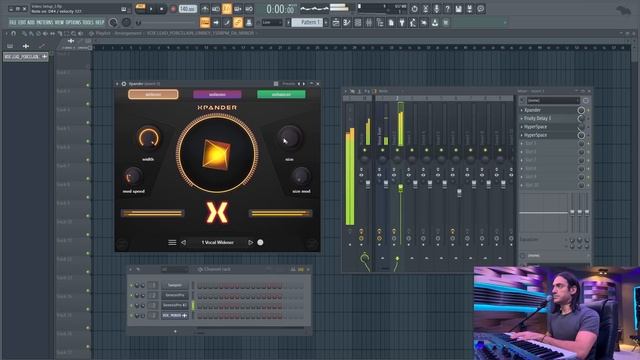640x360 pixels.
Task: Open the mixer view toolbar icon
Action: 369,22
